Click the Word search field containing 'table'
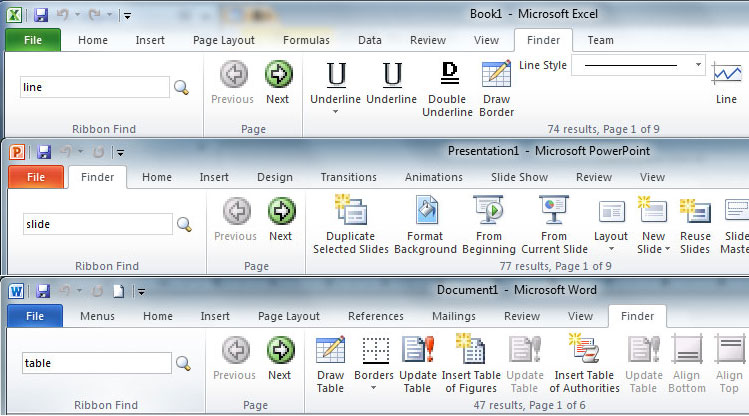Viewport: 749px width, 416px height. 96,363
